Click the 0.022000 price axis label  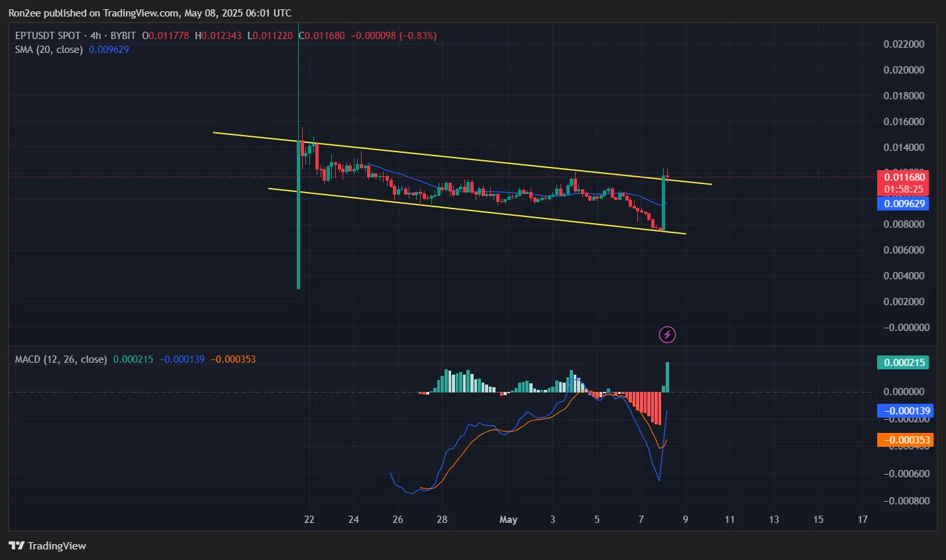pyautogui.click(x=904, y=44)
